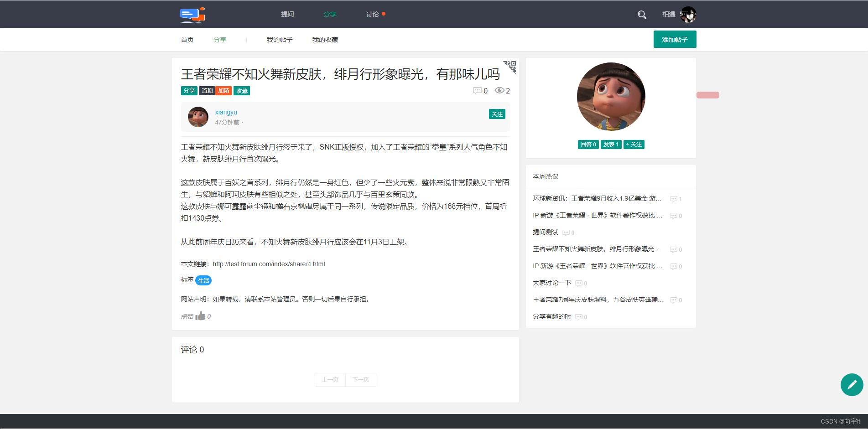Open hot topic 提问测试
868x429 pixels.
pyautogui.click(x=546, y=232)
